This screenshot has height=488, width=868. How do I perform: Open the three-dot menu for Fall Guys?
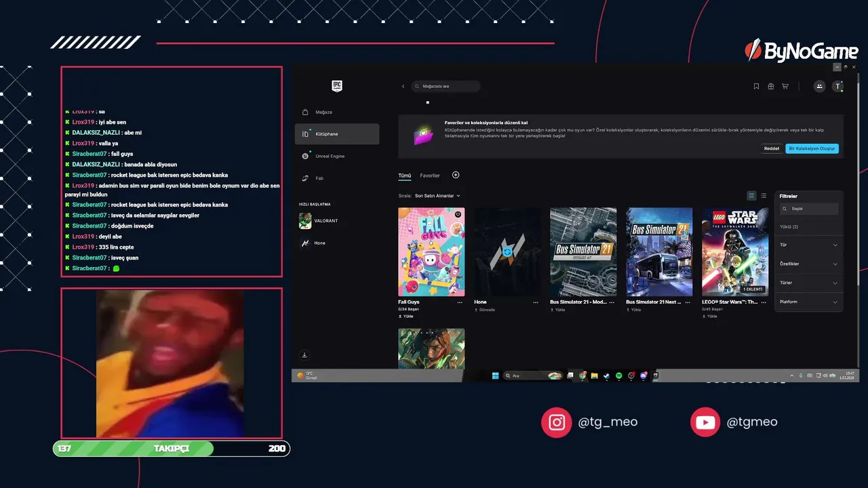click(x=460, y=302)
